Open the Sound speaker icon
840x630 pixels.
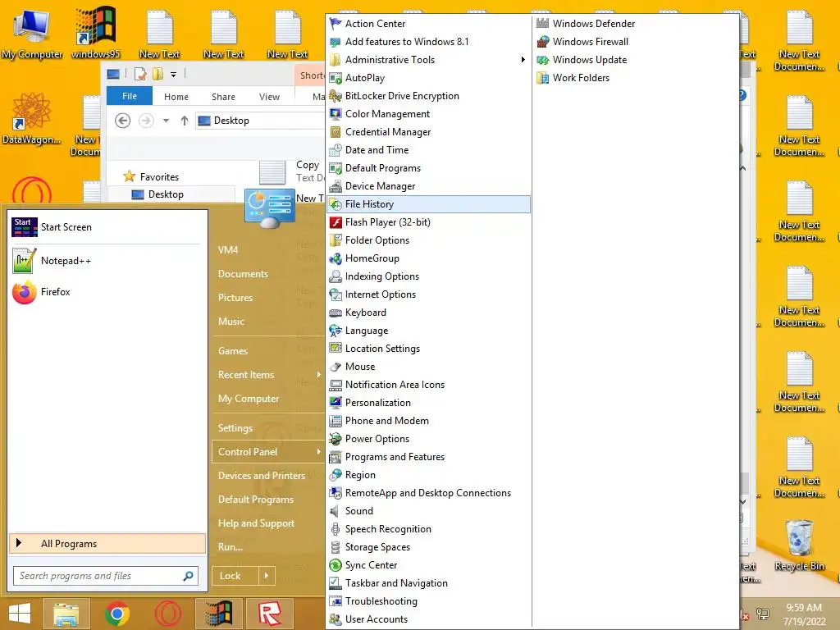tap(336, 511)
